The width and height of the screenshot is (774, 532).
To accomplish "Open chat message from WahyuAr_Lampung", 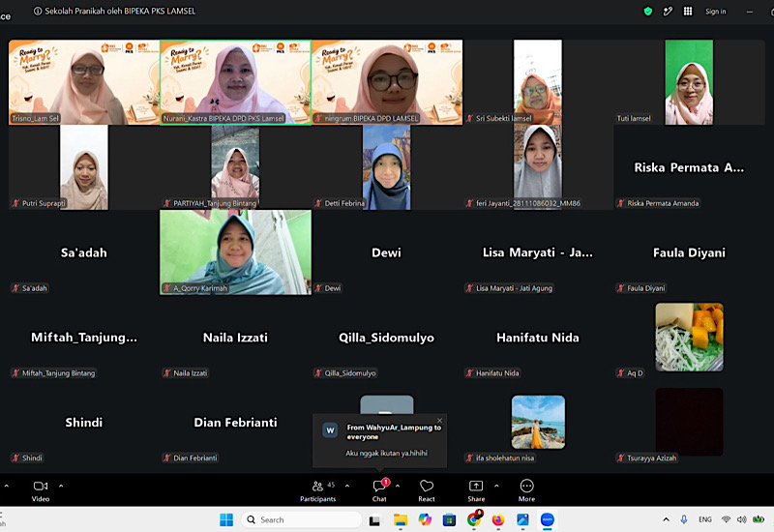I will point(379,440).
